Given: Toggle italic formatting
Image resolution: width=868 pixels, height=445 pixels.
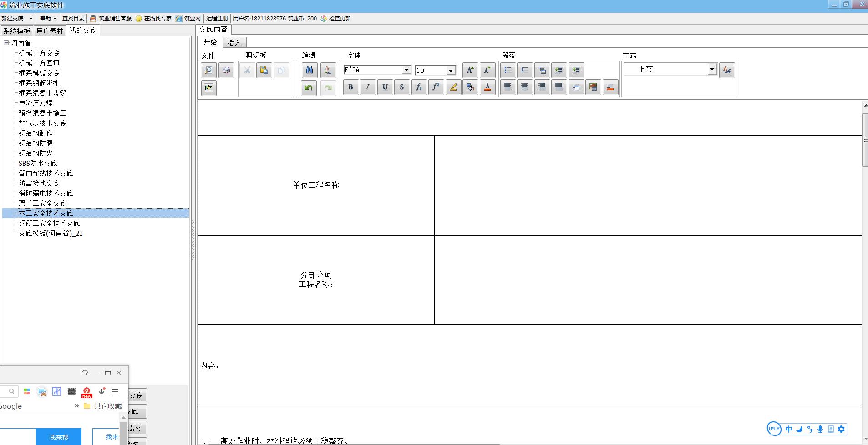Looking at the screenshot, I should 368,87.
